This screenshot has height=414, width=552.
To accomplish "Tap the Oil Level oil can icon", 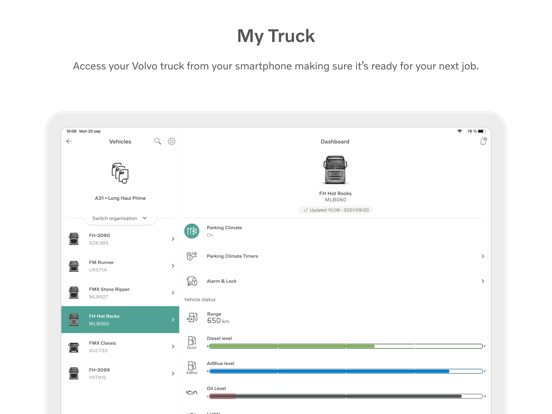I will coord(192,392).
